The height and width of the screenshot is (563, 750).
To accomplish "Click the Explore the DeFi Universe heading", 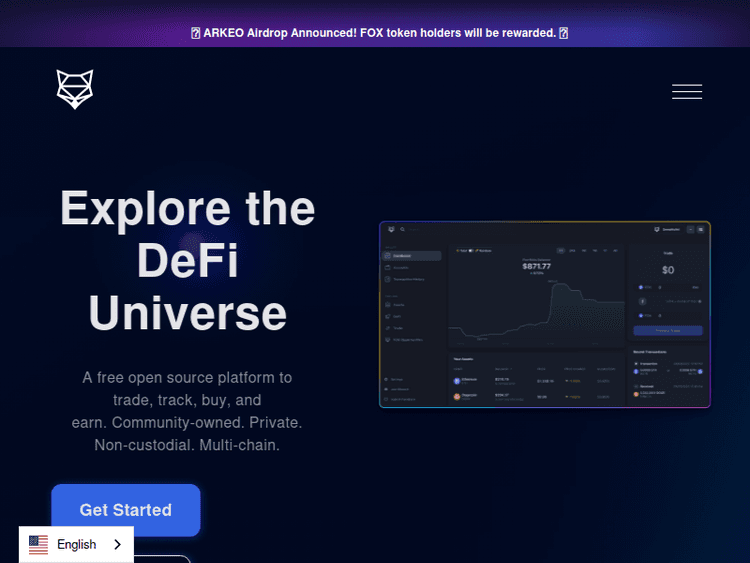I will coord(188,261).
